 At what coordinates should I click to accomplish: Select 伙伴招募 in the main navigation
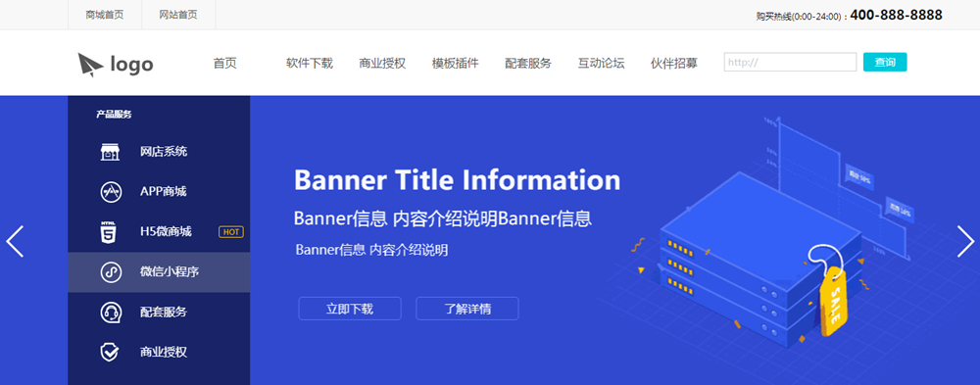click(674, 63)
